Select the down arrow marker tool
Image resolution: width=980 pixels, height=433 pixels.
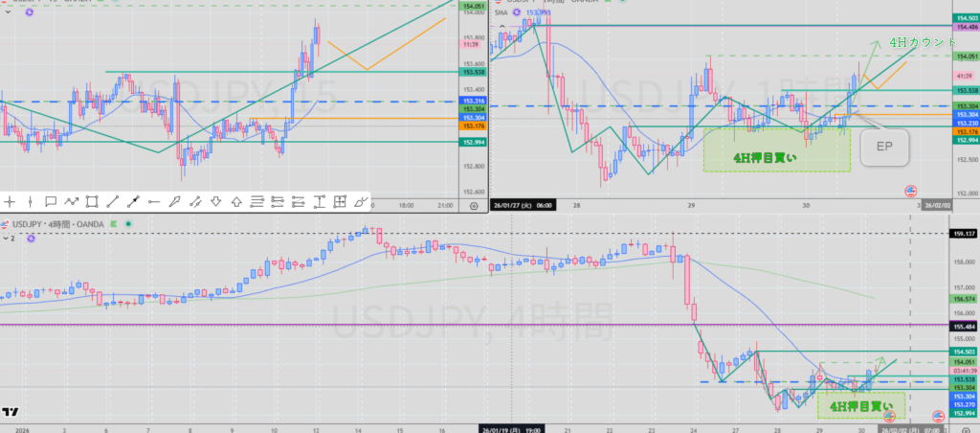(215, 202)
